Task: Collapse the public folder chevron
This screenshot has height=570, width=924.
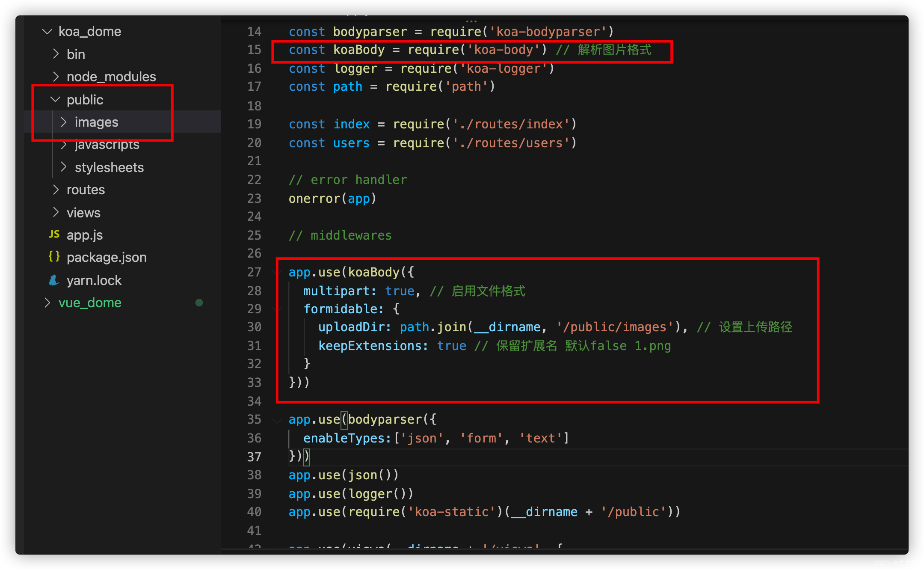Action: tap(56, 99)
